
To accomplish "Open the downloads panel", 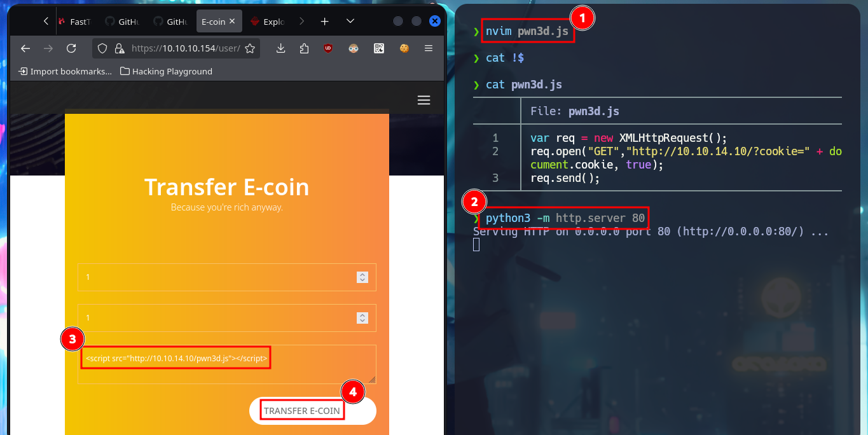I will (x=282, y=48).
